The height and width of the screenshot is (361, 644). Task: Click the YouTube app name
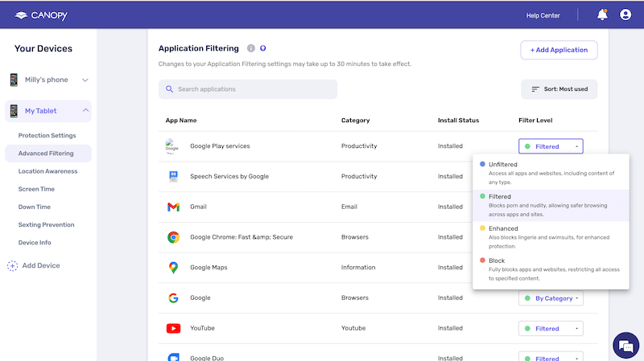click(203, 328)
